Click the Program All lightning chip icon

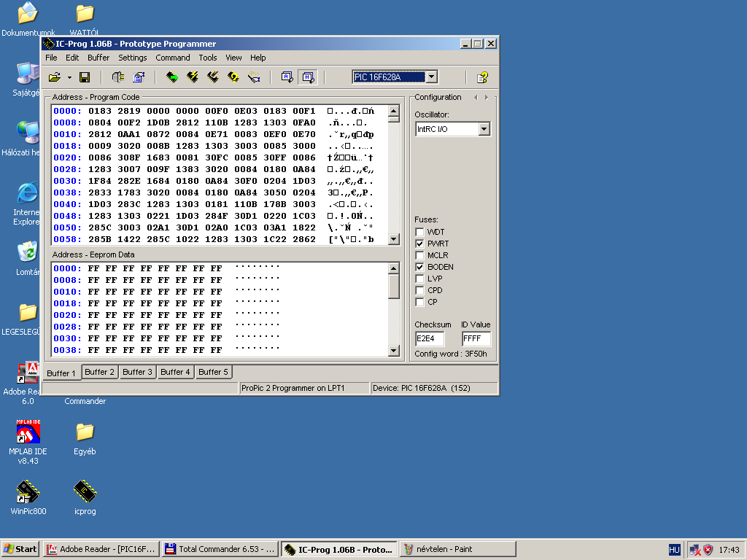[x=193, y=77]
